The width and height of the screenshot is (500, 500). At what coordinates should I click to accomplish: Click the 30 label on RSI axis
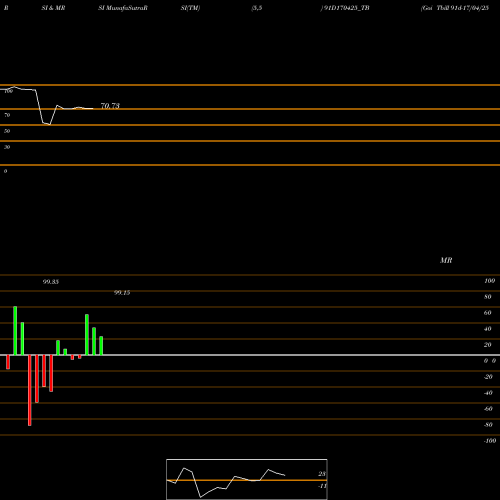[7, 147]
